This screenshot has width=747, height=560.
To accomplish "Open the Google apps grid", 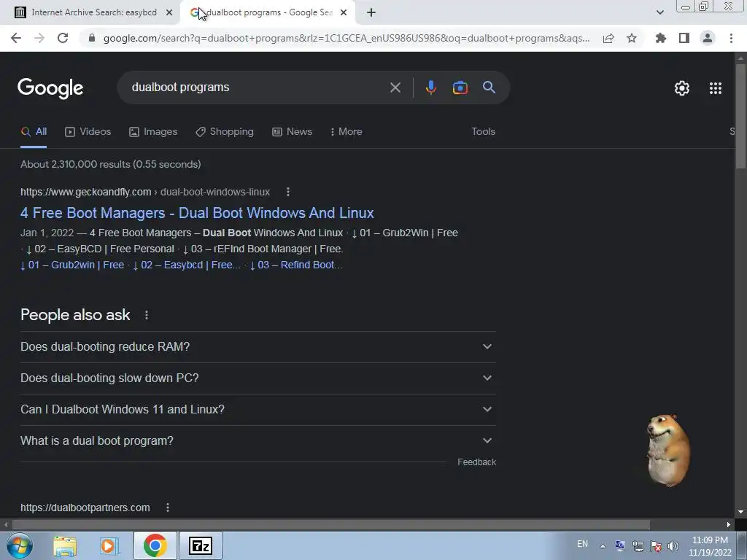I will coord(716,88).
